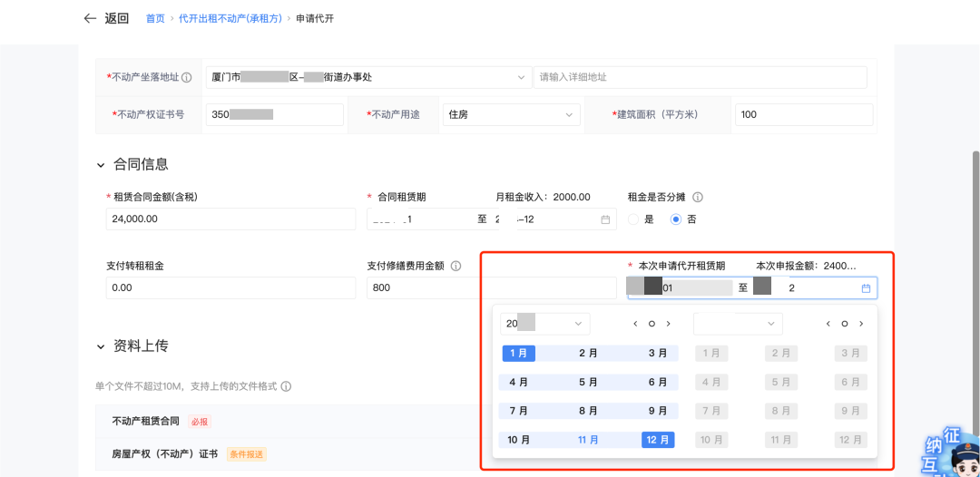Go to previous year in right calendar panel
The image size is (980, 477).
coord(828,324)
